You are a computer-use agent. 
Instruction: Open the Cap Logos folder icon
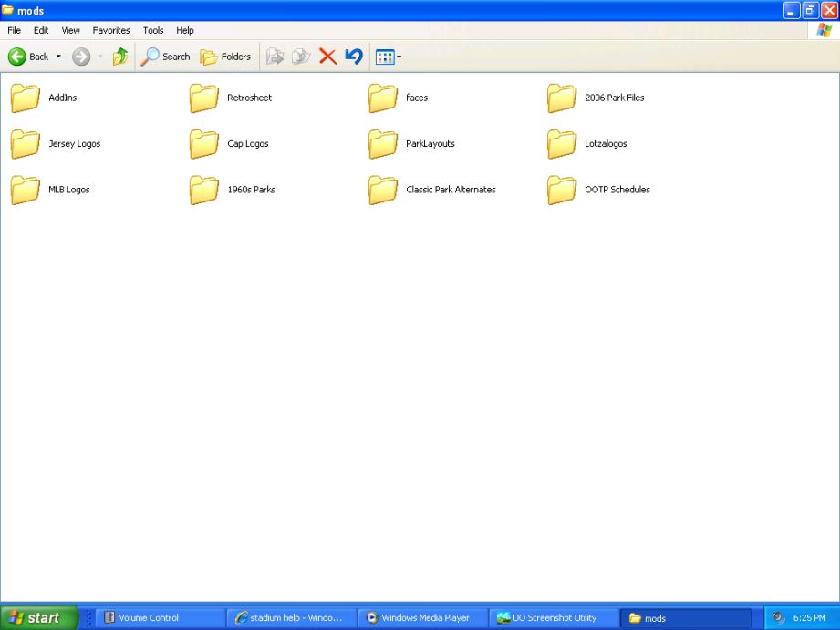tap(204, 144)
